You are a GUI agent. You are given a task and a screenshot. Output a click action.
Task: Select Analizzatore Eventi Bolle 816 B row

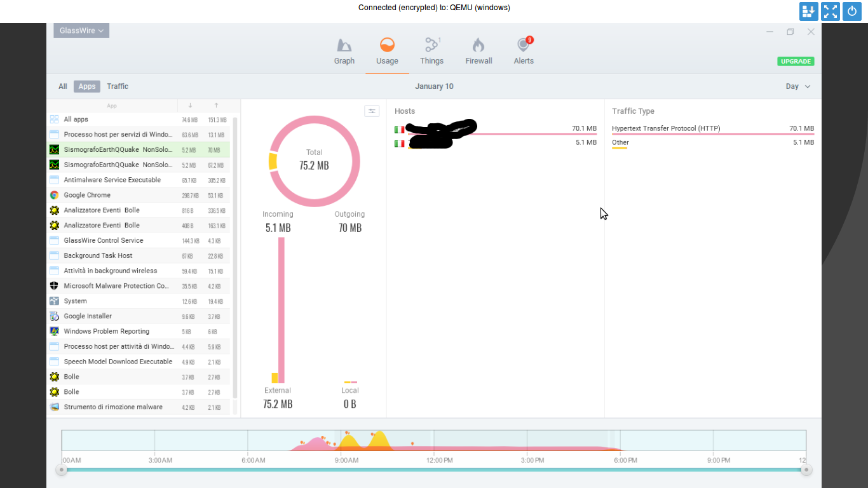tap(139, 210)
